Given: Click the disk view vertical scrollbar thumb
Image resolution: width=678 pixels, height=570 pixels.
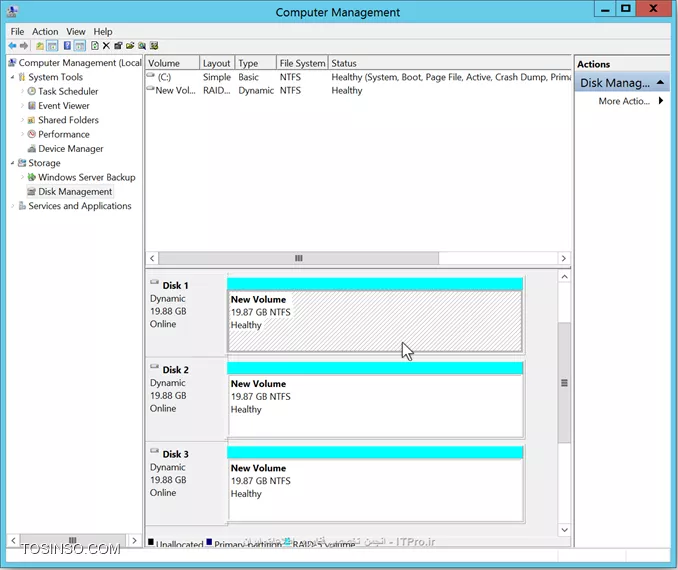Looking at the screenshot, I should (x=564, y=383).
